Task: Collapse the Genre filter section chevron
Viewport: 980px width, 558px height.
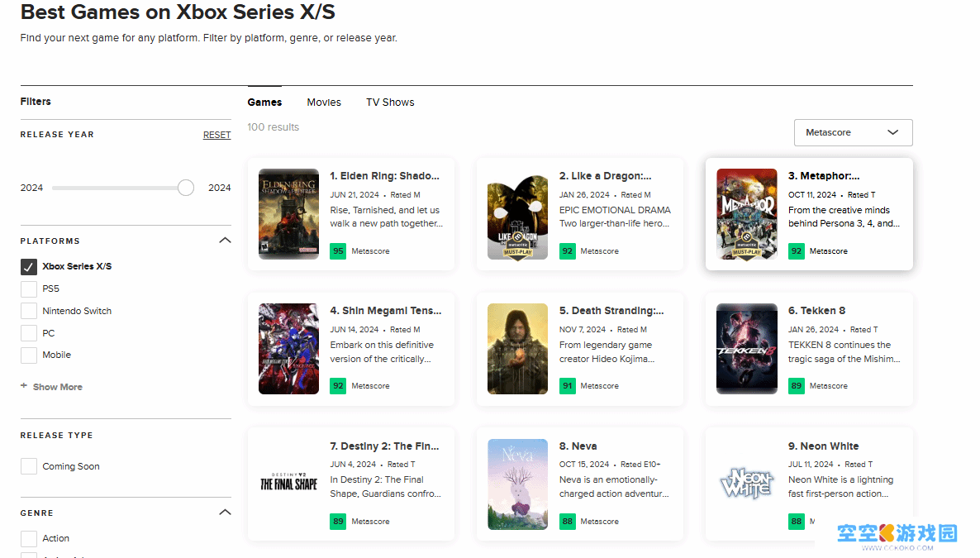Action: tap(225, 513)
